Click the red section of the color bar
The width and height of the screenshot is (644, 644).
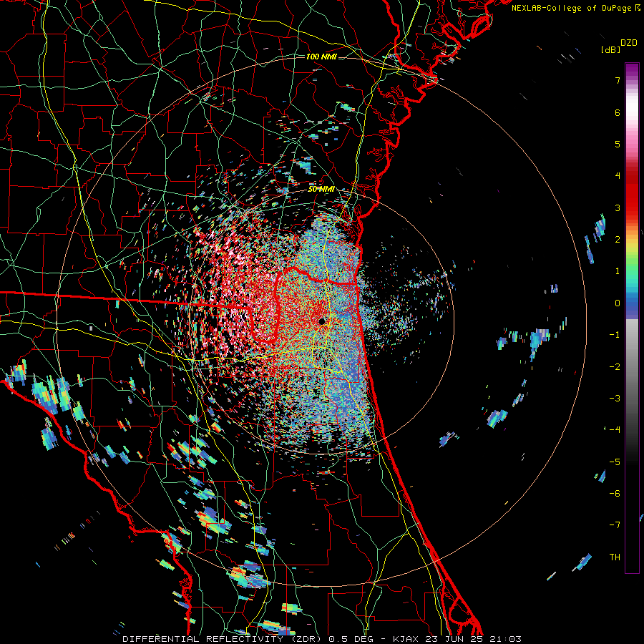pyautogui.click(x=632, y=193)
